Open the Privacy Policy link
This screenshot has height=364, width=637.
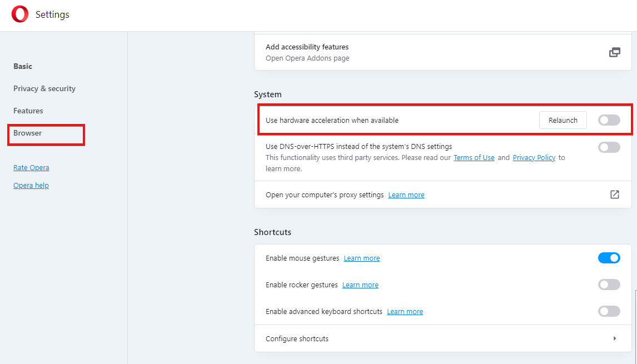(x=534, y=158)
